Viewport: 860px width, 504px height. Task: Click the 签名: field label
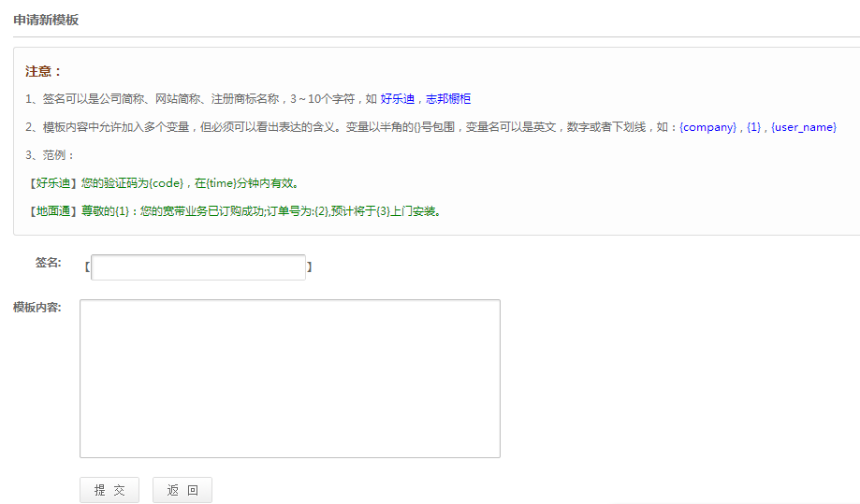49,263
